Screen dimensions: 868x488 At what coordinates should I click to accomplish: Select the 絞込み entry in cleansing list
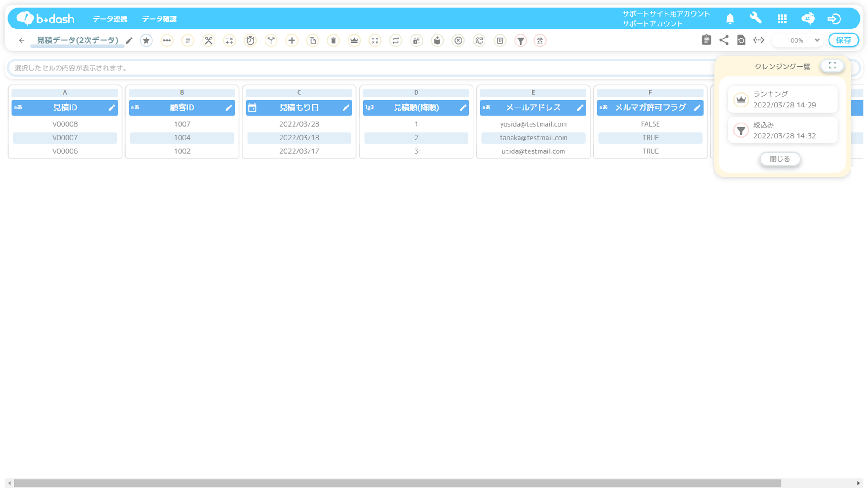[783, 130]
